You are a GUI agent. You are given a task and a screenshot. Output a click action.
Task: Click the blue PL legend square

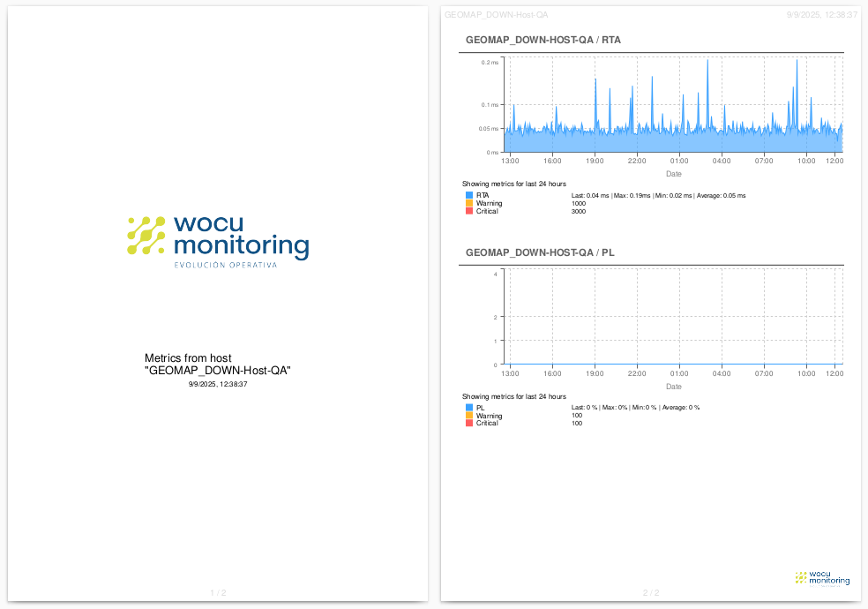pyautogui.click(x=468, y=408)
